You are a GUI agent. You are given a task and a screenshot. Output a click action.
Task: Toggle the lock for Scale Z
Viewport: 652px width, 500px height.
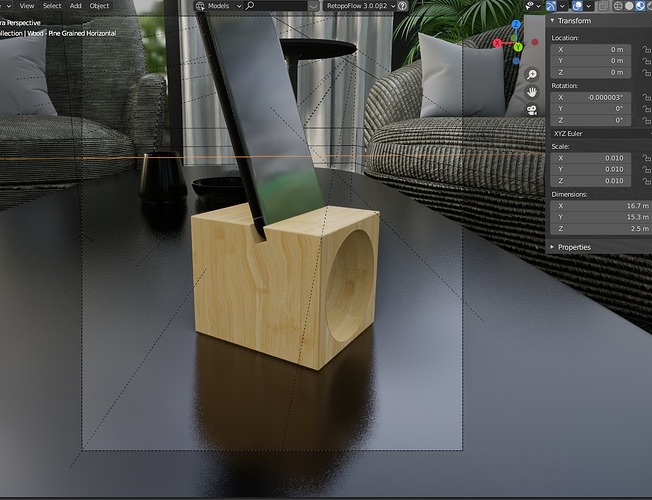click(x=647, y=181)
